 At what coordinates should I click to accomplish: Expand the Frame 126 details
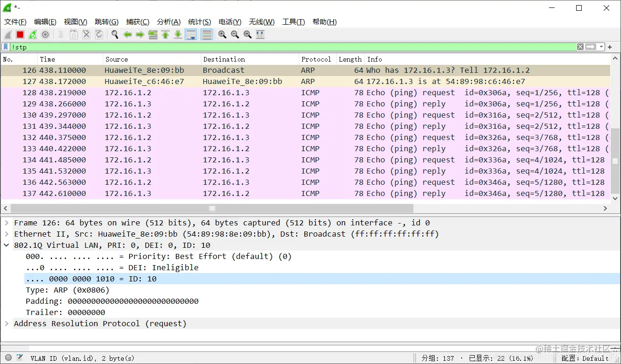pos(7,223)
